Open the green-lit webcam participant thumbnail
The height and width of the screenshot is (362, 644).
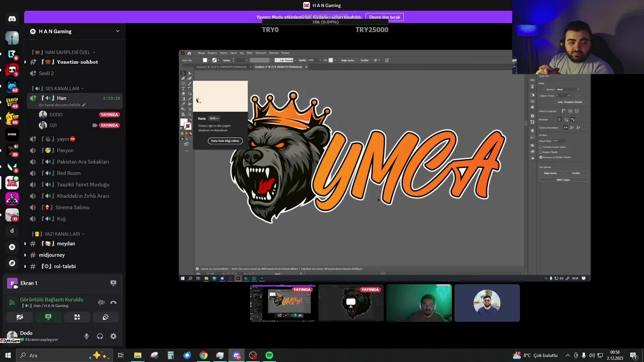pos(419,303)
